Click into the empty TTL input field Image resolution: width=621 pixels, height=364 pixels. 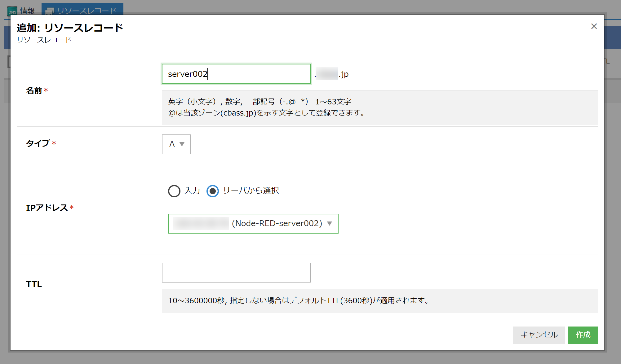(236, 273)
